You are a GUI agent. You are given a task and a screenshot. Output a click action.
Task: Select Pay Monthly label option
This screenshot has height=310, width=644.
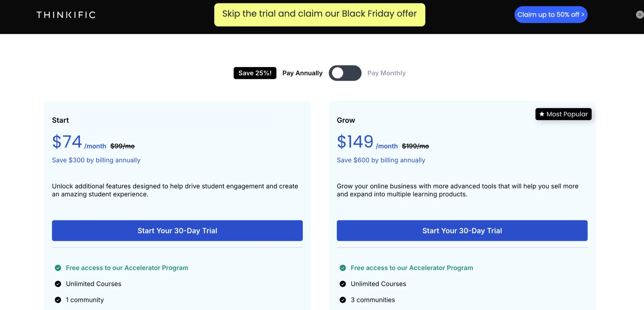click(386, 73)
